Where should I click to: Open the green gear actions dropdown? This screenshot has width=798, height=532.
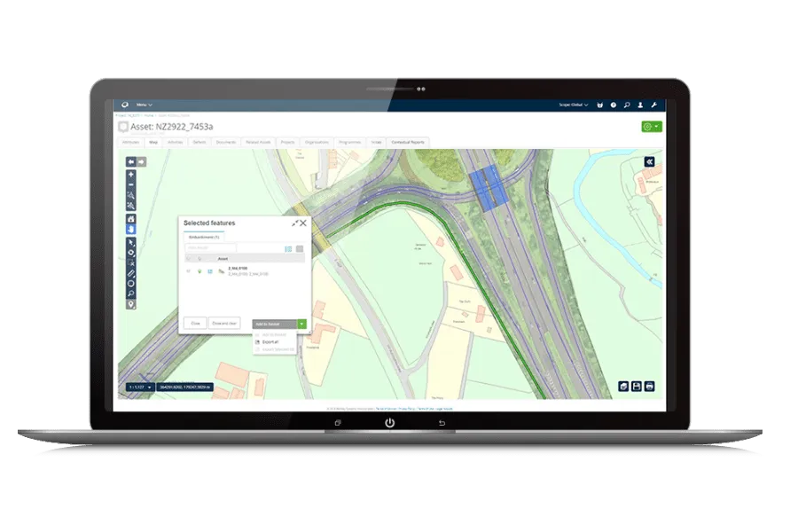pos(650,127)
